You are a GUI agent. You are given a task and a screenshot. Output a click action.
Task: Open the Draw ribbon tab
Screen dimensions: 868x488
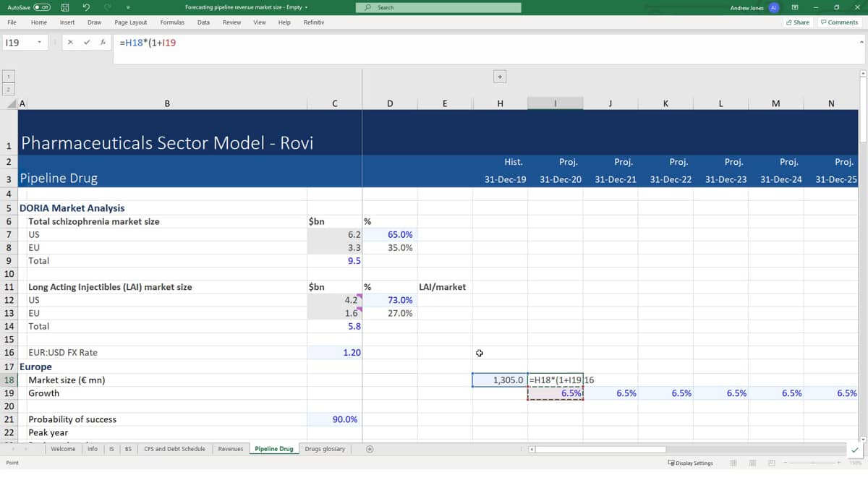click(x=94, y=22)
